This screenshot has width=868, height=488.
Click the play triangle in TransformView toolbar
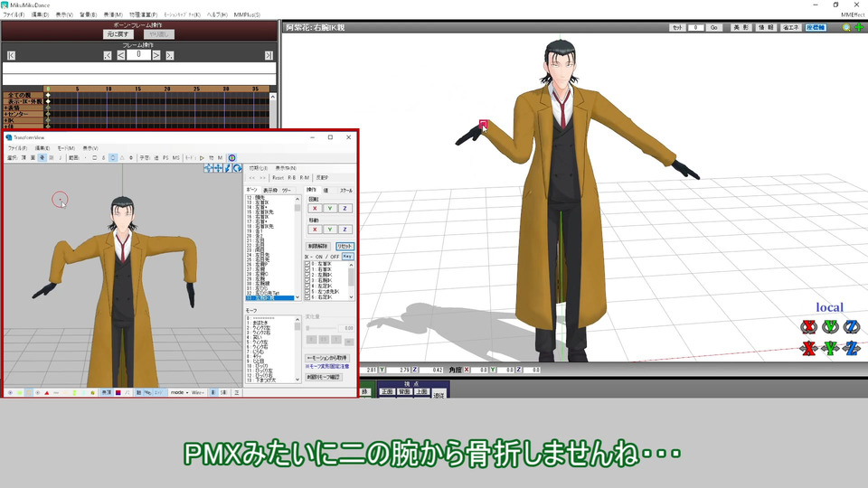click(x=202, y=157)
